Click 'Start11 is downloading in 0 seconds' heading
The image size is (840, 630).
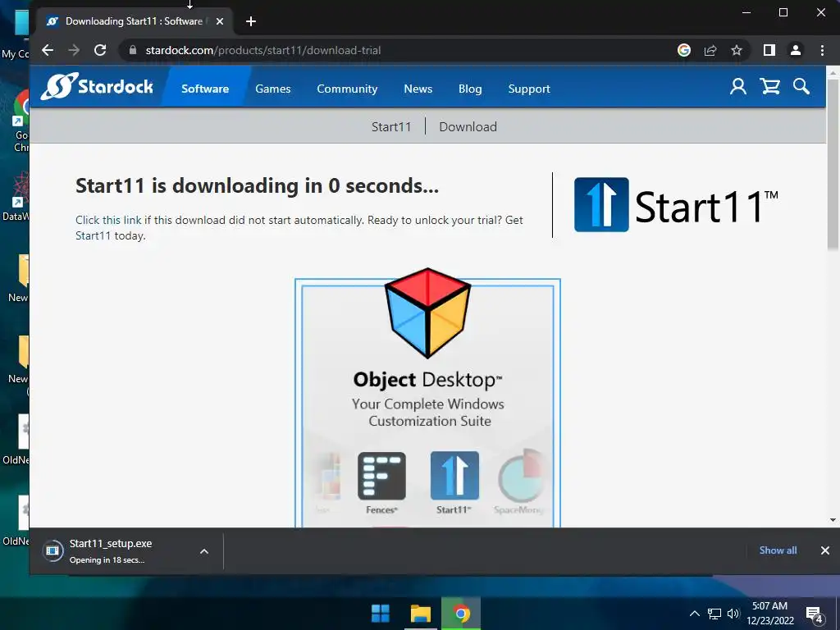point(257,186)
